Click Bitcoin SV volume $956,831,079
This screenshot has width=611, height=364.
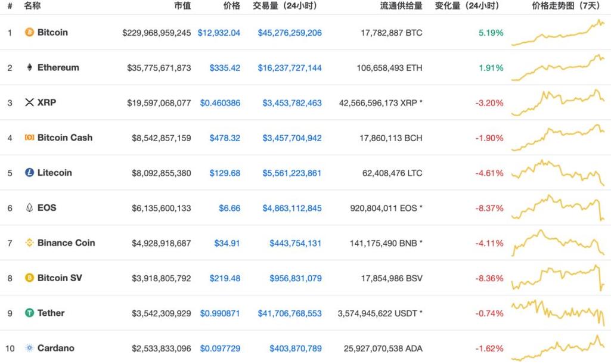pyautogui.click(x=296, y=278)
